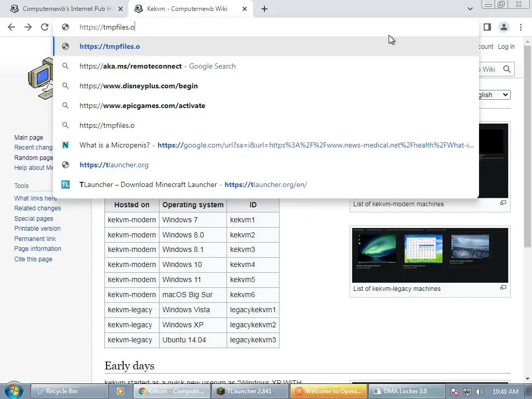The height and width of the screenshot is (399, 532).
Task: Click the Operating system column header
Action: 193,205
